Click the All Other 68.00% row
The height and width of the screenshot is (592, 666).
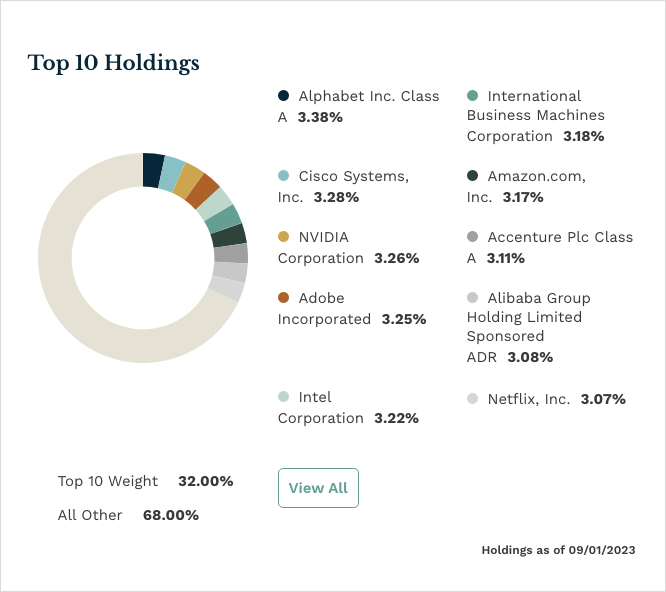click(x=128, y=515)
